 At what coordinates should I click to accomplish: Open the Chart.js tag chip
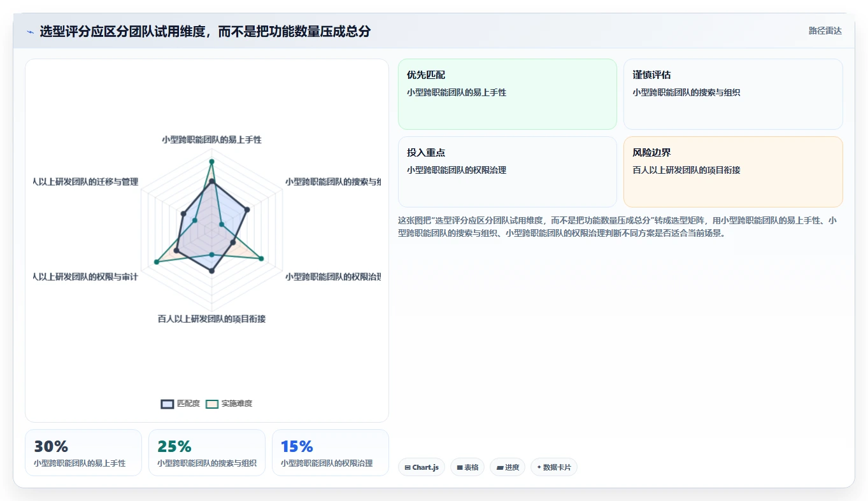point(422,467)
